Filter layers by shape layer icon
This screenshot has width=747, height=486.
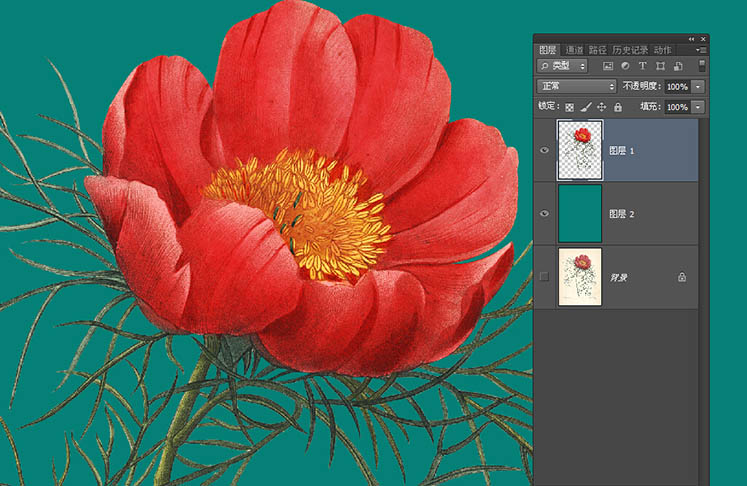tap(660, 66)
